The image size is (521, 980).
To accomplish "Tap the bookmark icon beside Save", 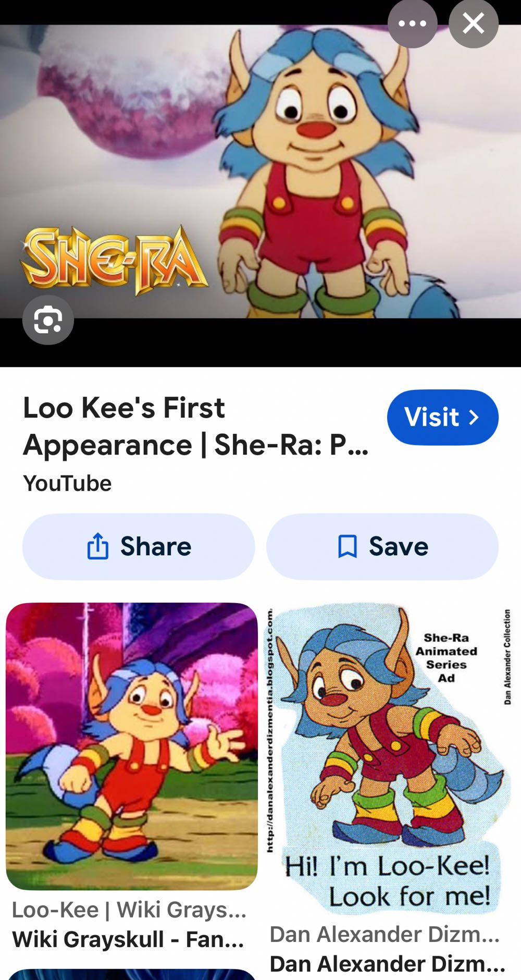I will 348,546.
